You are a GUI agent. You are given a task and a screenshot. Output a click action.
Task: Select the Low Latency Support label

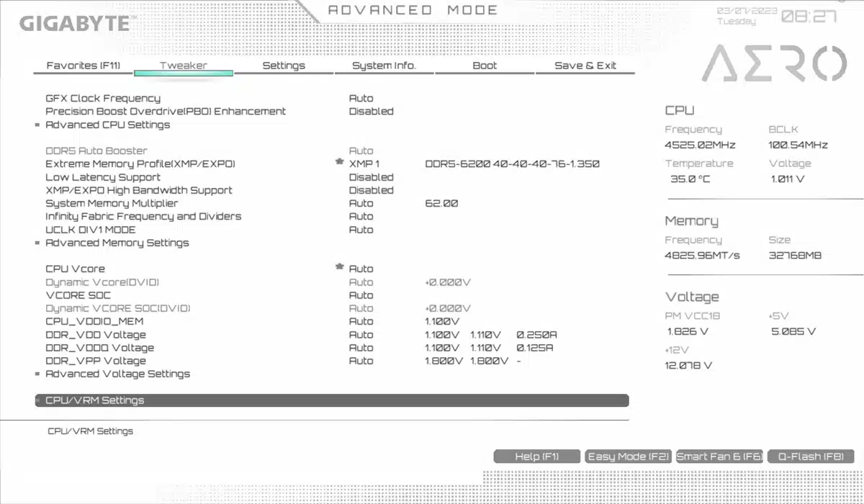103,177
